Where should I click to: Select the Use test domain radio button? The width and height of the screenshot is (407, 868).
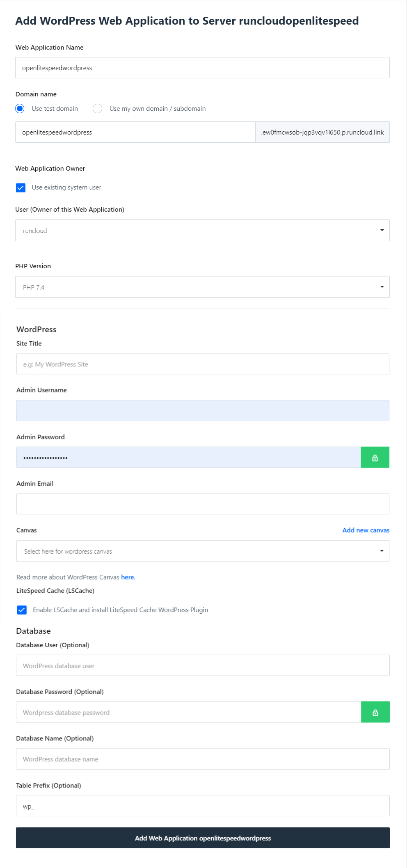20,108
